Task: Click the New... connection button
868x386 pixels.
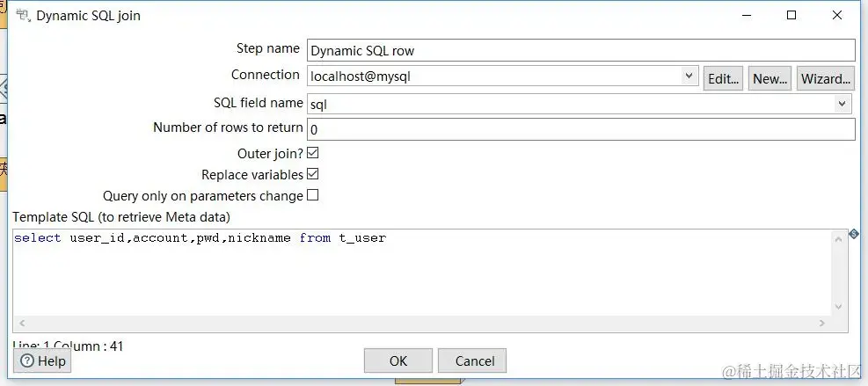Action: pos(770,78)
